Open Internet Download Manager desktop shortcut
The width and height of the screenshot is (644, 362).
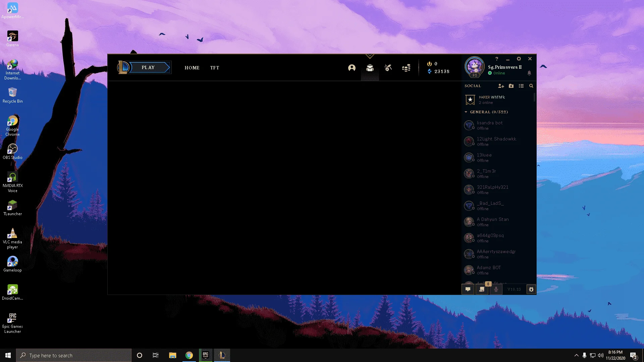pyautogui.click(x=12, y=69)
